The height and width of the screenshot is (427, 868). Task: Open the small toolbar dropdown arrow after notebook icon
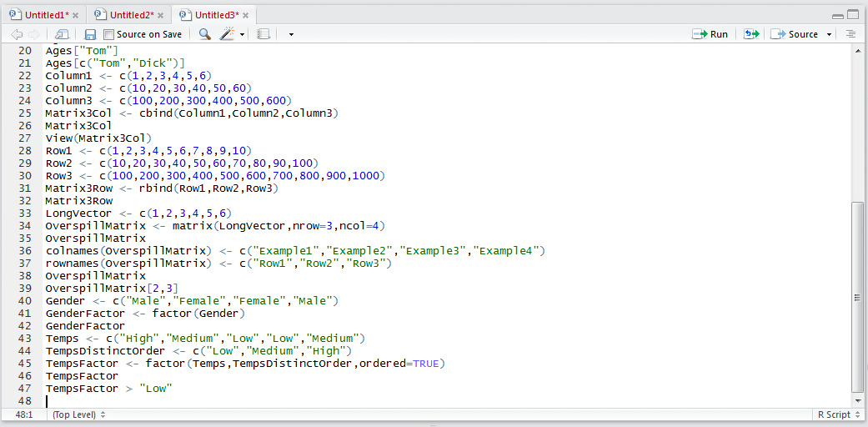click(291, 35)
